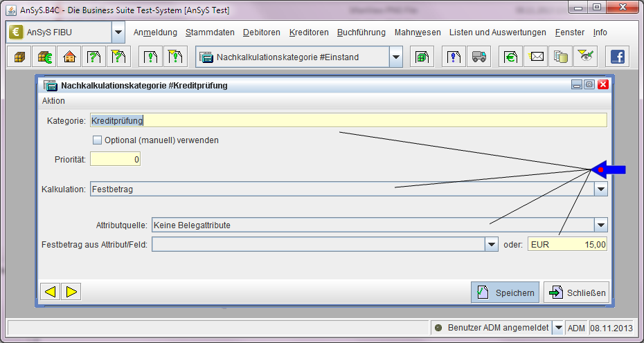Viewport: 644px width, 343px height.
Task: Click the EUR 15,00 amount field
Action: tap(567, 244)
